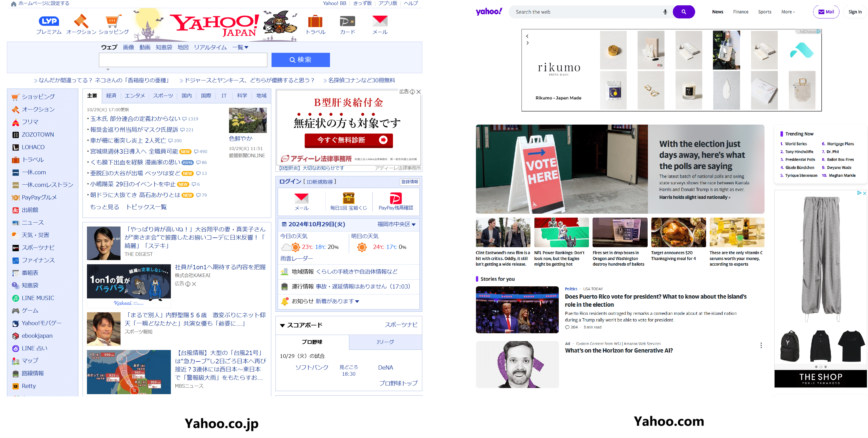Click the three-dot menu on the Generative AI ad
The image size is (868, 438).
(761, 346)
